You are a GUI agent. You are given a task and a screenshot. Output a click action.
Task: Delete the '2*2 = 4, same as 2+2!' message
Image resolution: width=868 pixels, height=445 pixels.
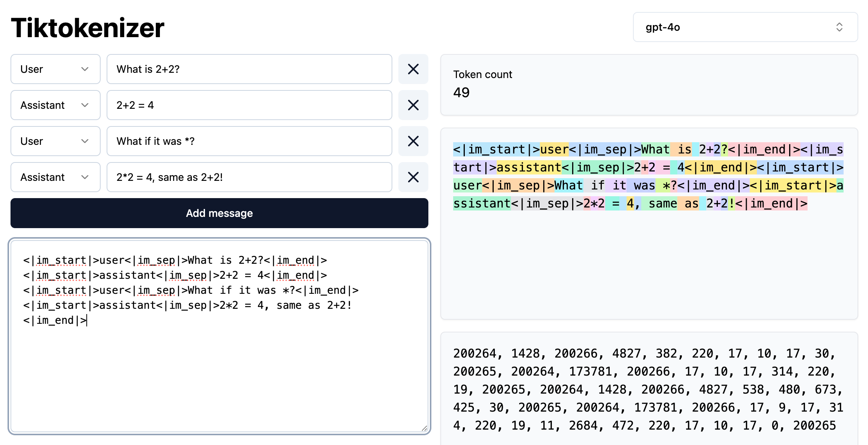[413, 177]
